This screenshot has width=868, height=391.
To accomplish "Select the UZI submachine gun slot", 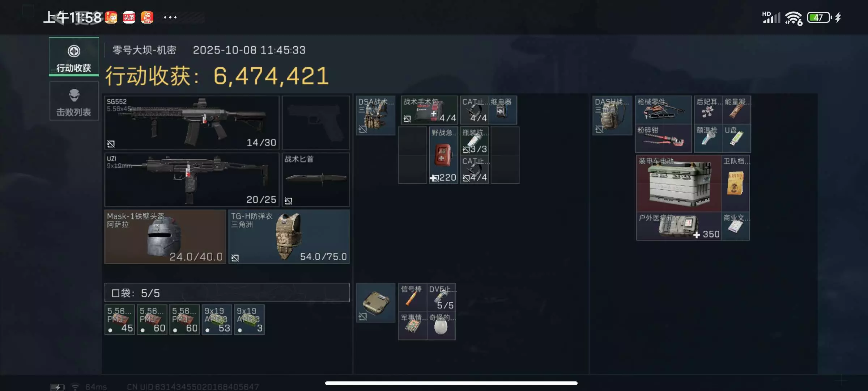I will click(x=192, y=180).
